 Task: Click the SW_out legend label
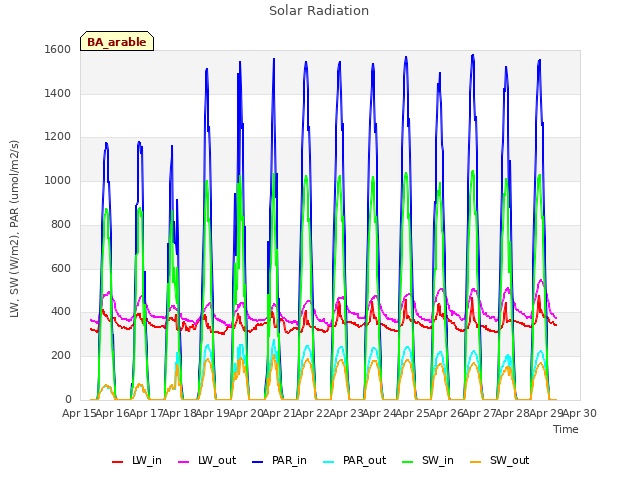509,460
